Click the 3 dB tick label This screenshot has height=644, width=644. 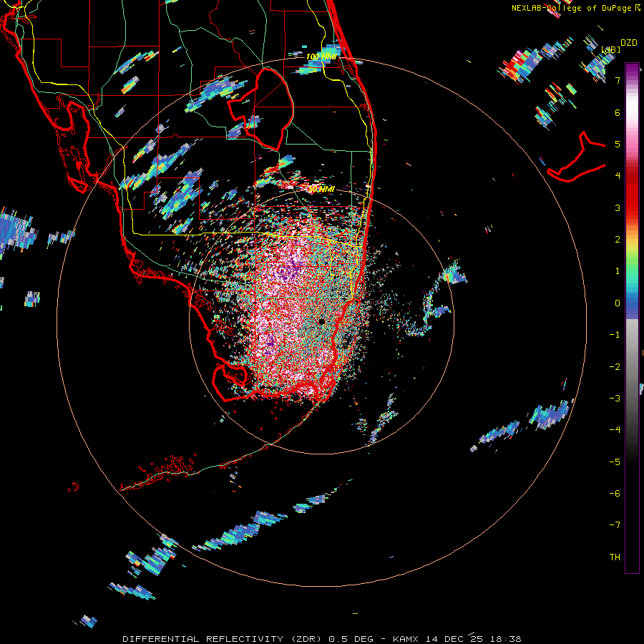[x=618, y=208]
